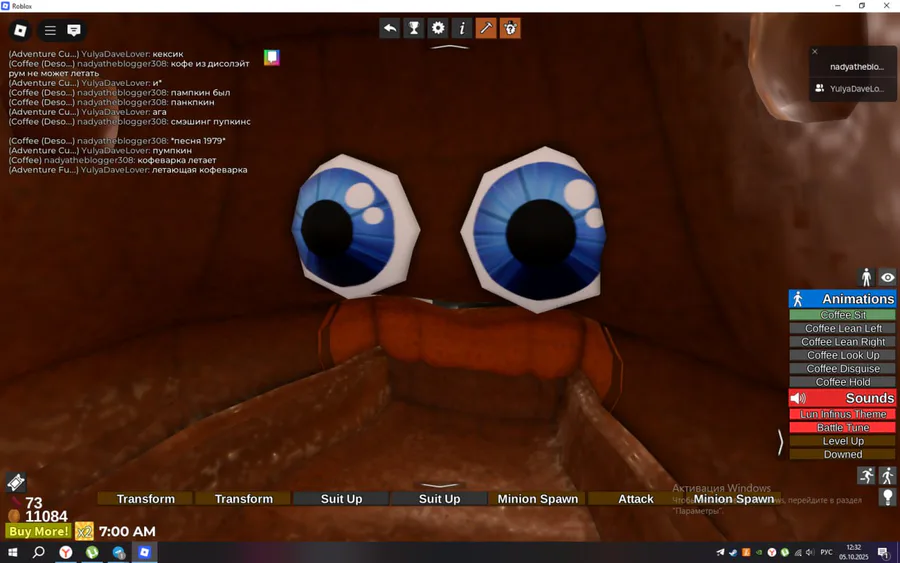Screen dimensions: 900x563
Task: Click the orange character icon after hammer
Action: [x=510, y=28]
